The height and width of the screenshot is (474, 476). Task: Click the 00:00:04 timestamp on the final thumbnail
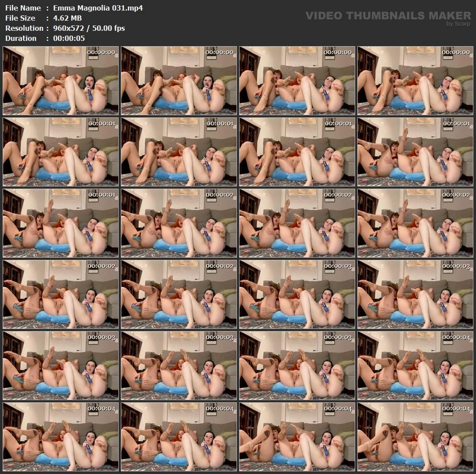tap(456, 408)
